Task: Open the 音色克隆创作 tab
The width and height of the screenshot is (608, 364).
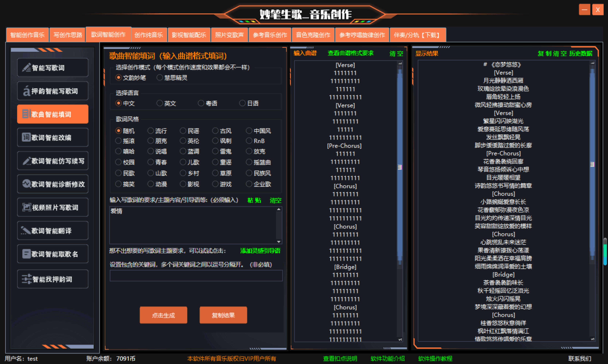Action: click(313, 35)
